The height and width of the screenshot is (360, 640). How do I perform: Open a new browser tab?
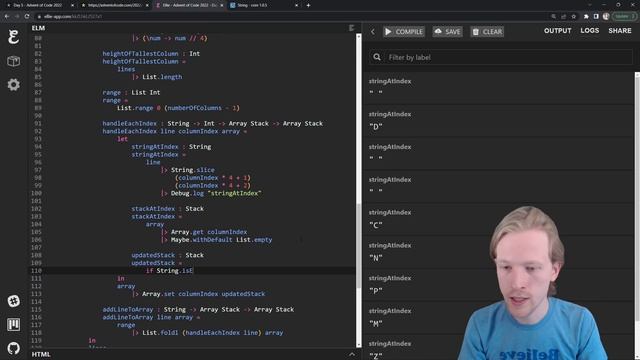click(308, 5)
